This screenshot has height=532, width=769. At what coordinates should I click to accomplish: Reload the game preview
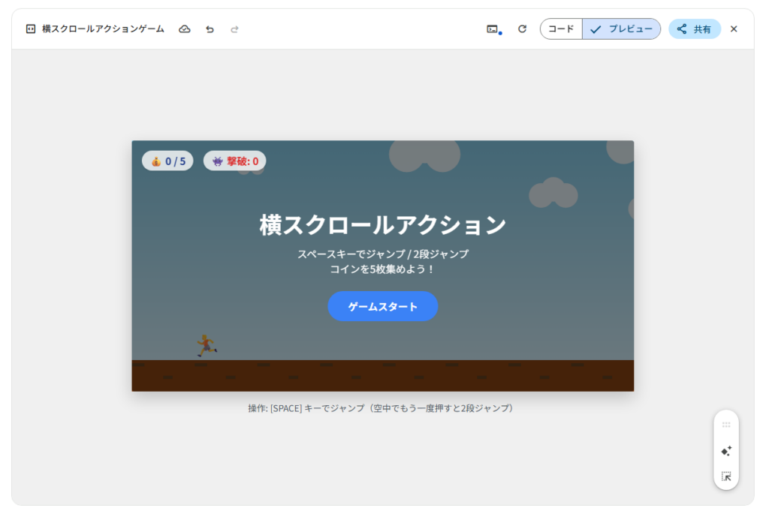click(x=522, y=29)
